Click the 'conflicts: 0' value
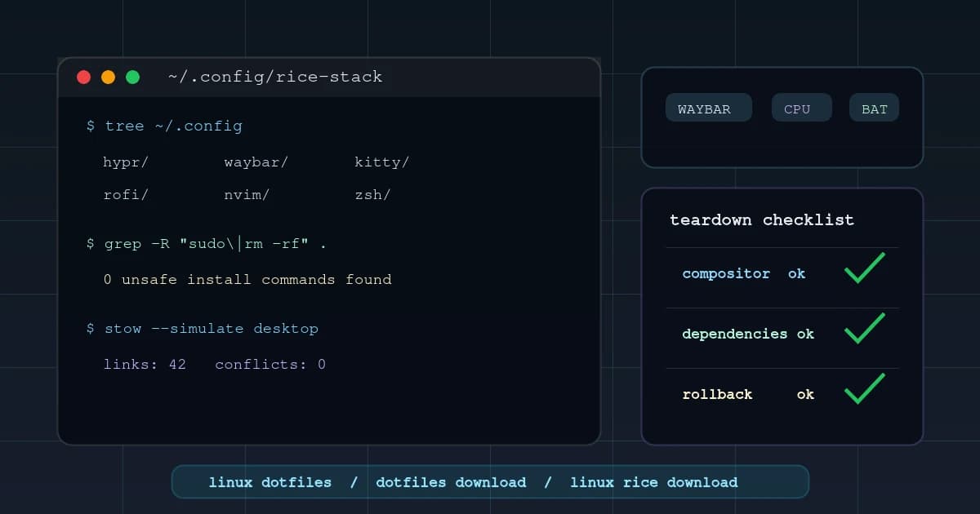The width and height of the screenshot is (980, 514). [x=270, y=365]
